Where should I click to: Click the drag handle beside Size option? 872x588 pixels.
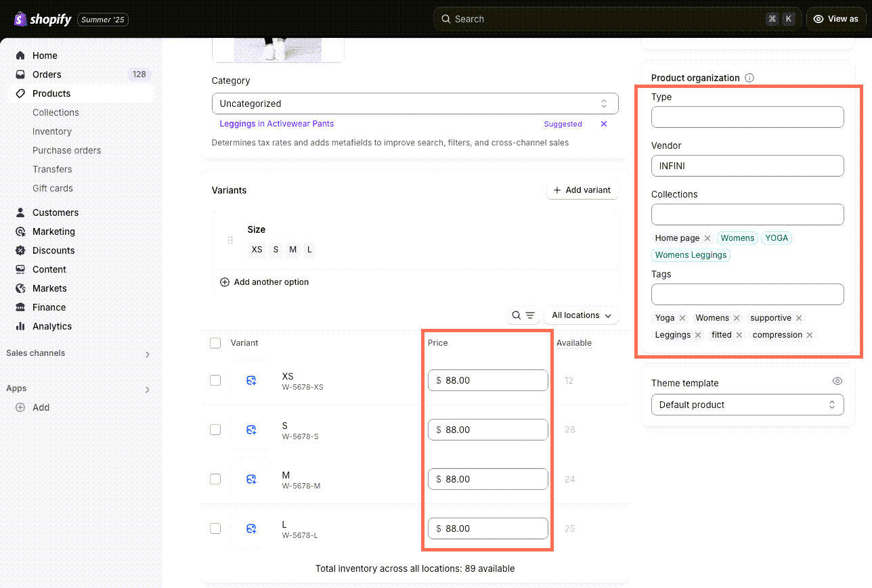[230, 240]
